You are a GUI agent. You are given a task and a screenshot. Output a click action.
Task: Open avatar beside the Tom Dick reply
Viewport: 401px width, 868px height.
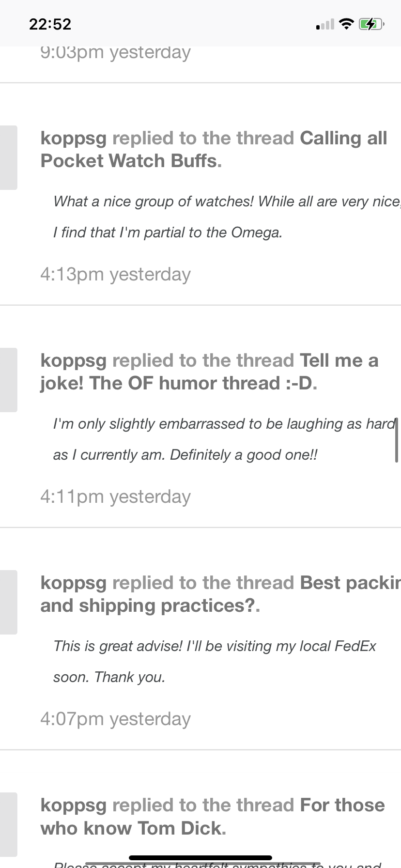(8, 824)
